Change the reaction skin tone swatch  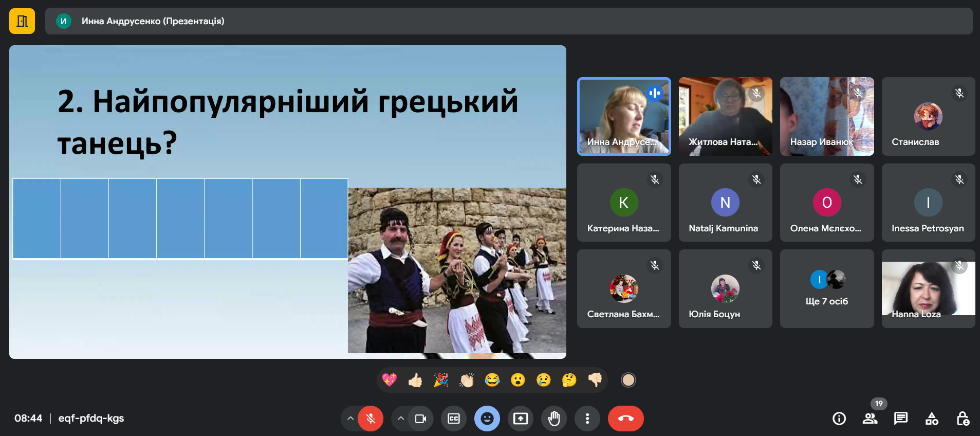pyautogui.click(x=628, y=380)
